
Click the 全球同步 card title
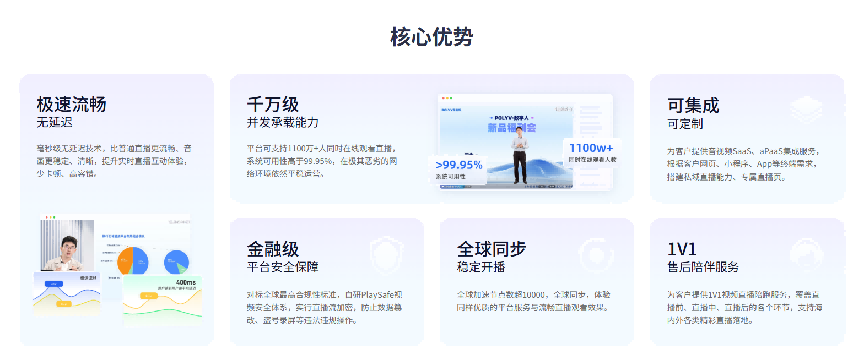click(x=492, y=249)
